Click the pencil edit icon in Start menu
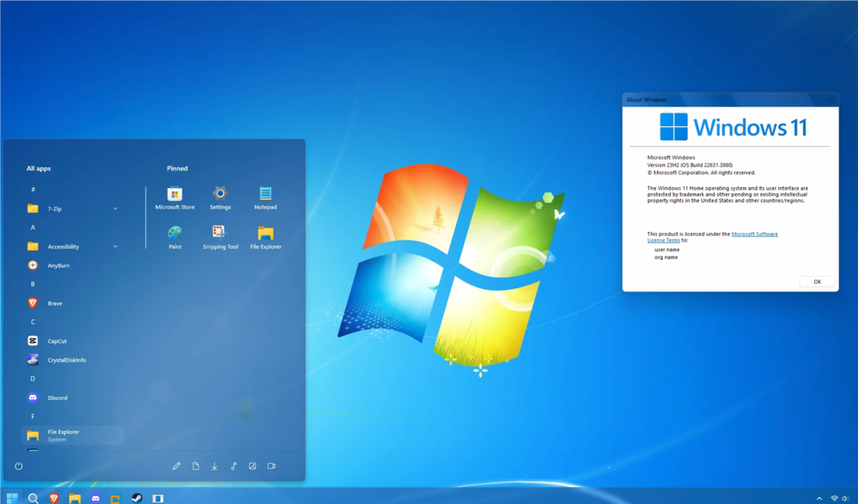Viewport: 858px width, 504px height. click(x=176, y=466)
